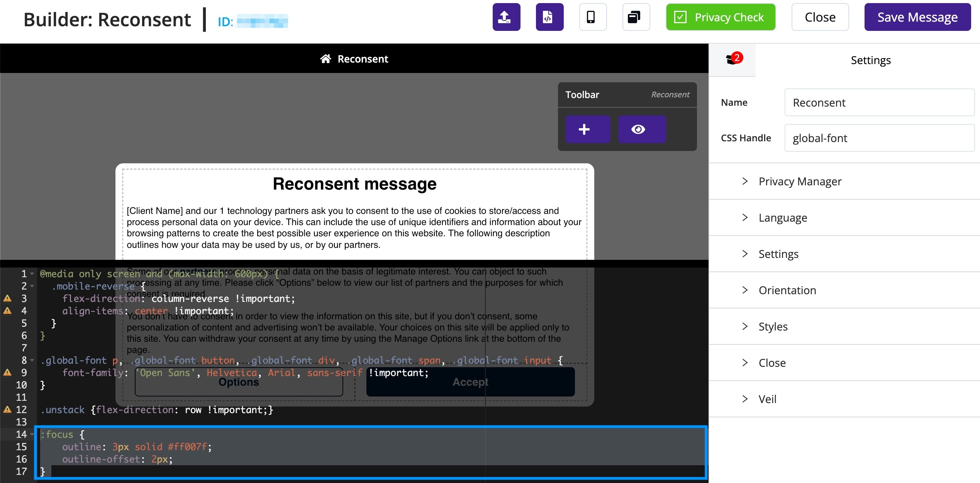Toggle preview with the eye button
Screen dimensions: 980x483
click(642, 129)
